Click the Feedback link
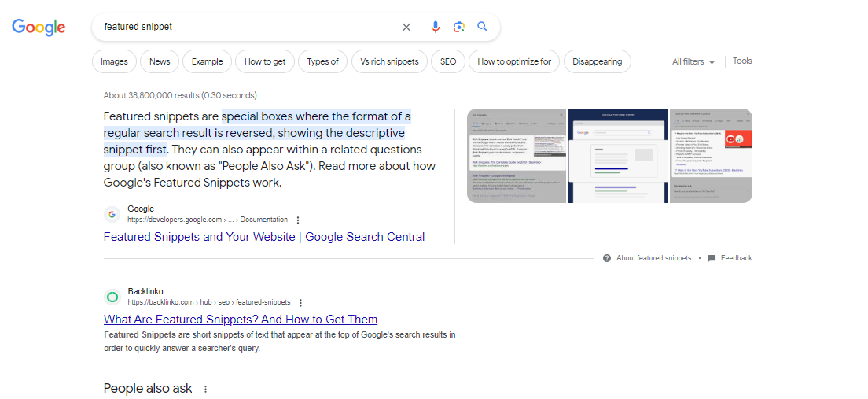This screenshot has height=399, width=868. (x=736, y=258)
